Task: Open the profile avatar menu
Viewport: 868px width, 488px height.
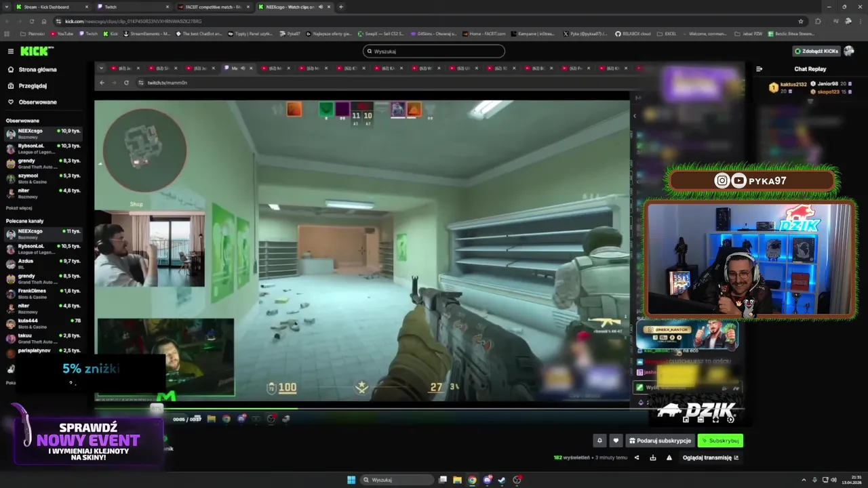Action: coord(850,51)
